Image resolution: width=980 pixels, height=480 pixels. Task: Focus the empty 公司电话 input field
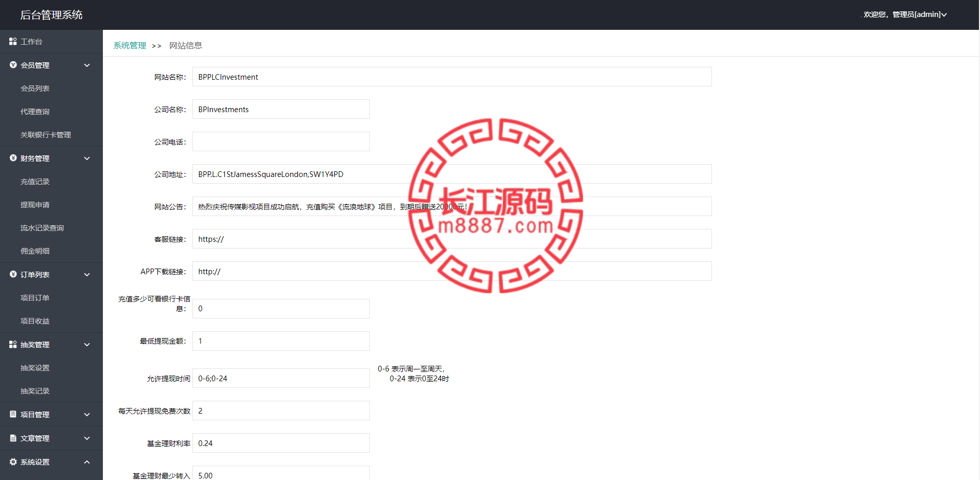[x=281, y=141]
